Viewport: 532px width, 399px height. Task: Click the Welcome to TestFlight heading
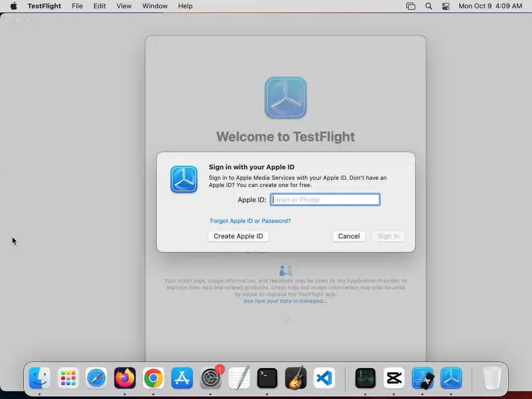click(286, 137)
